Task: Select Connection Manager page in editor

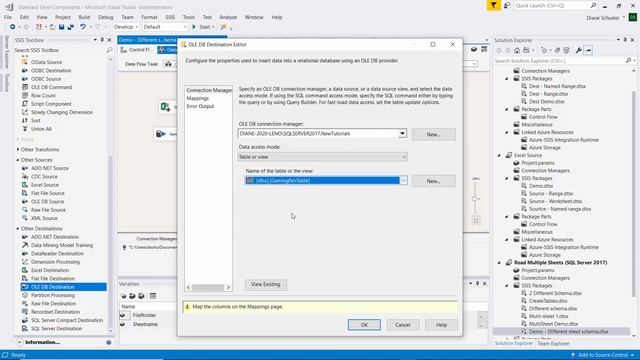Action: [x=209, y=90]
